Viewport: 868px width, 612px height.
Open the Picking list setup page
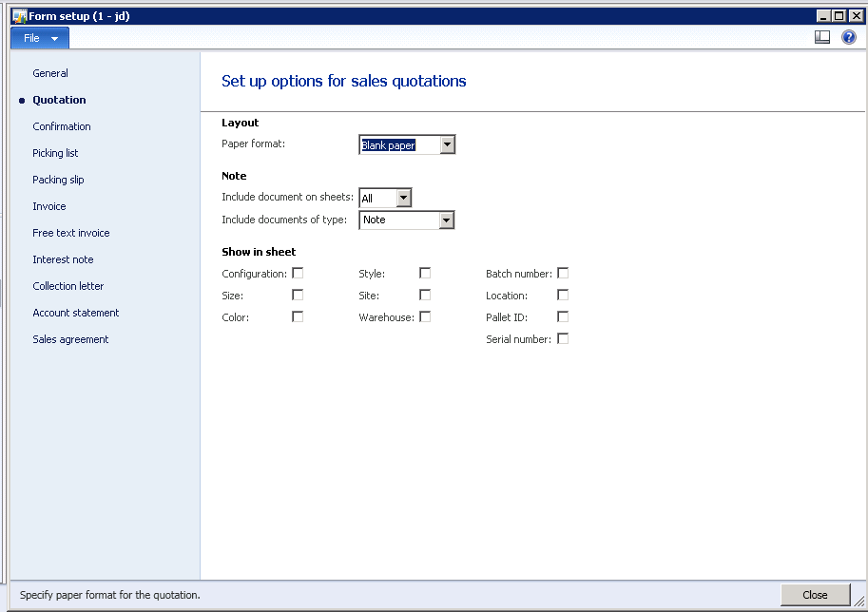55,153
